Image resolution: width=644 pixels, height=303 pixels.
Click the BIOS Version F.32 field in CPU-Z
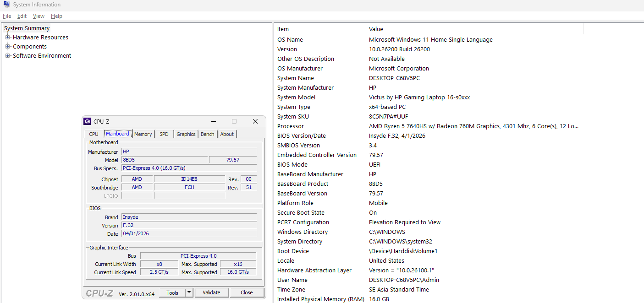click(x=189, y=225)
